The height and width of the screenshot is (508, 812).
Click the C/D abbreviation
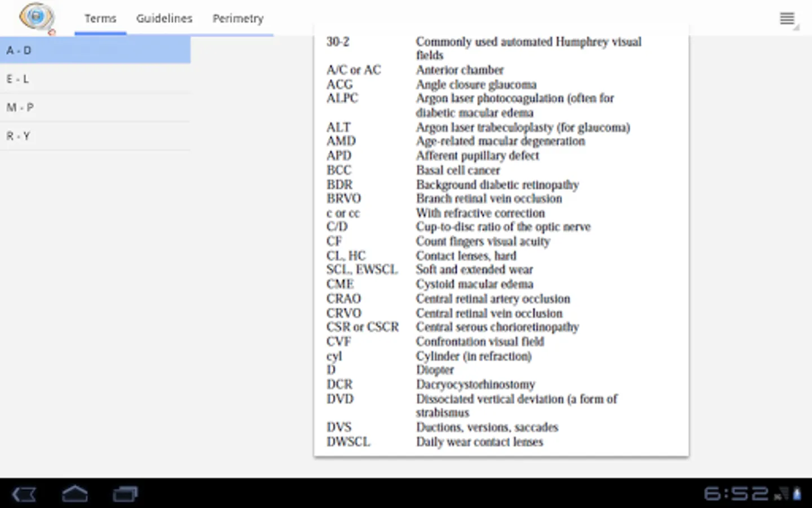(337, 227)
